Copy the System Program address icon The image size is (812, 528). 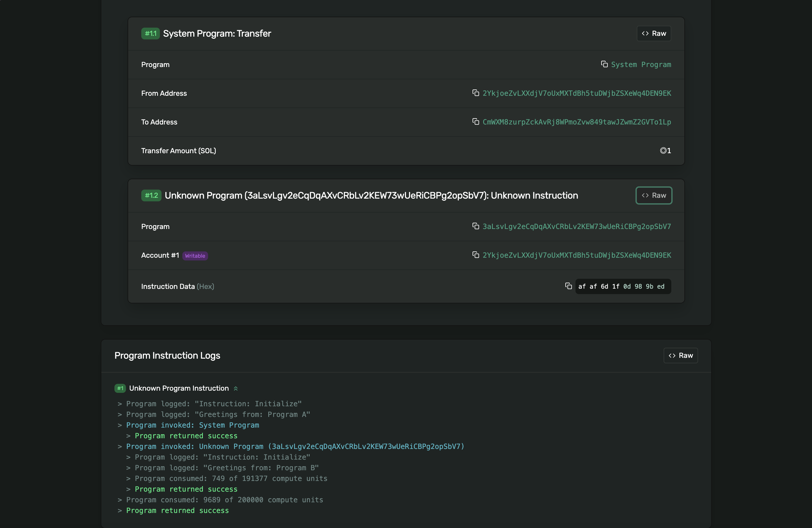(x=604, y=64)
